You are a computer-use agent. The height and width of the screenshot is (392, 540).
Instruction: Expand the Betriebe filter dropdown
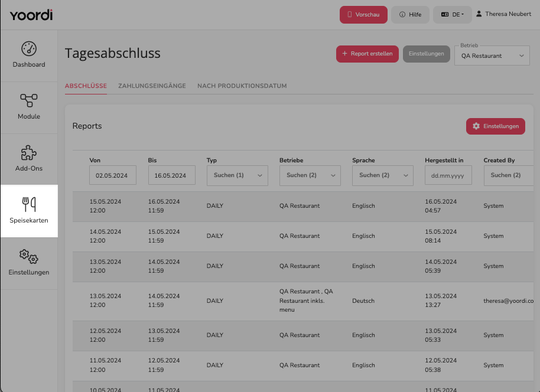[310, 175]
